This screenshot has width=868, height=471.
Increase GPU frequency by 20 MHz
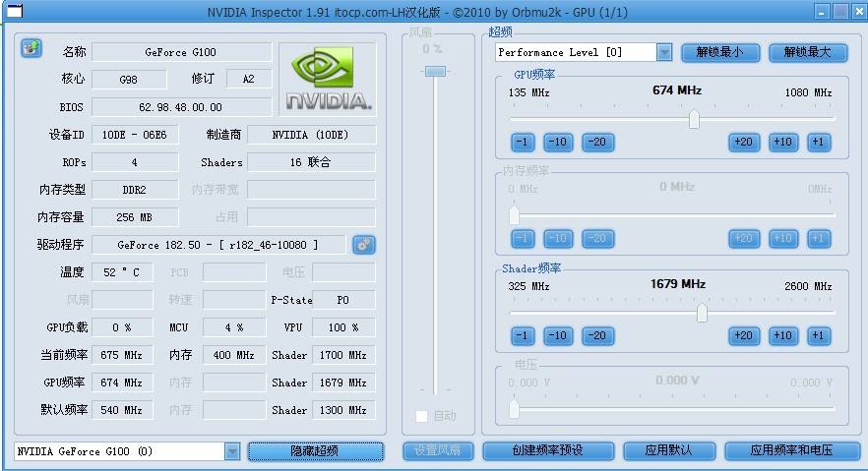(743, 142)
